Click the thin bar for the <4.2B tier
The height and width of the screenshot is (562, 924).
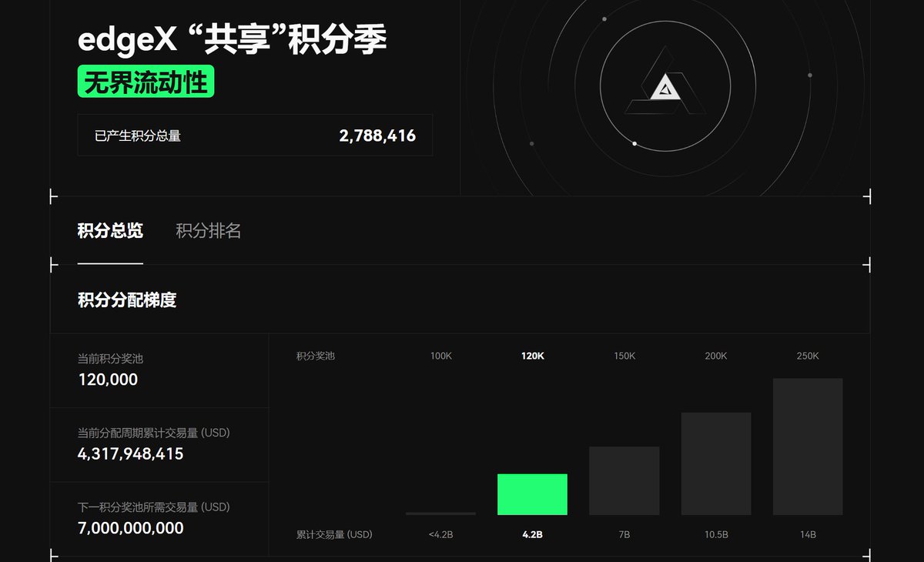[x=440, y=513]
